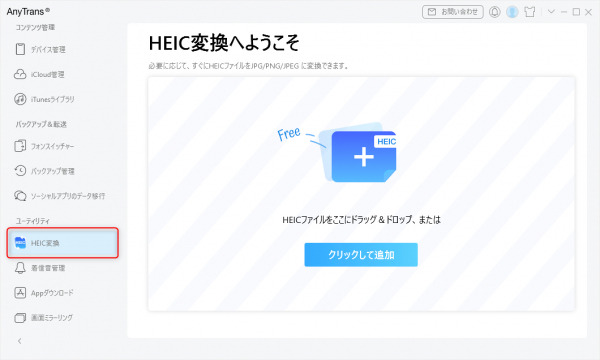Select Appダウンロード app store icon

point(20,293)
